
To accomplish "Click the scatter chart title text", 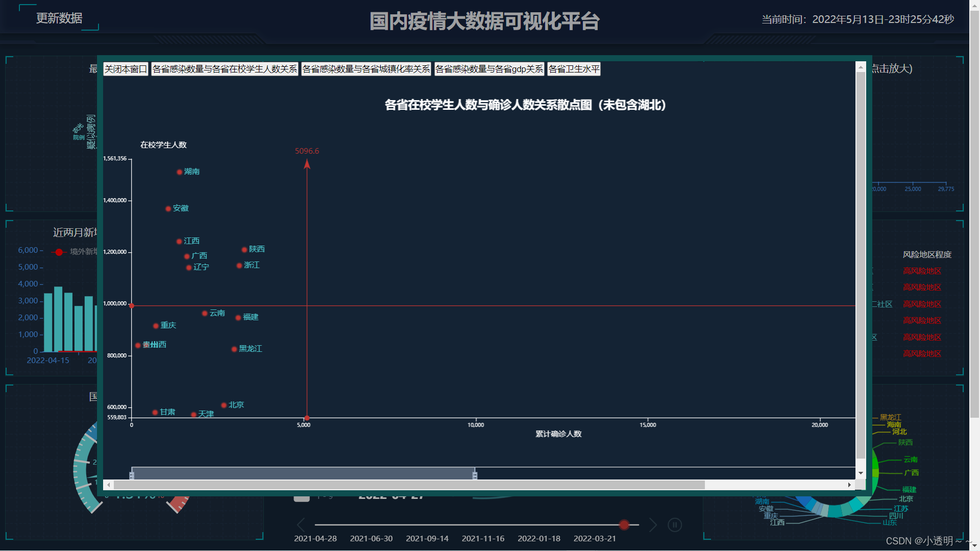I will tap(525, 105).
